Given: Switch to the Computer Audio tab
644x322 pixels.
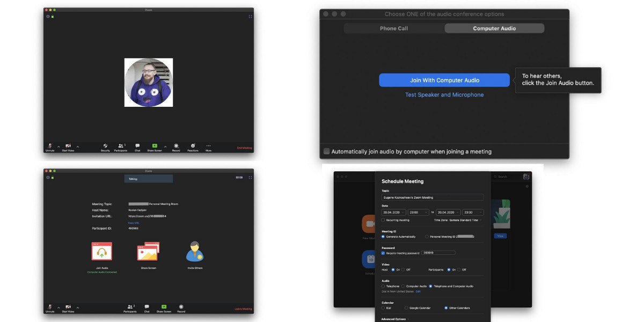Looking at the screenshot, I should coord(494,28).
